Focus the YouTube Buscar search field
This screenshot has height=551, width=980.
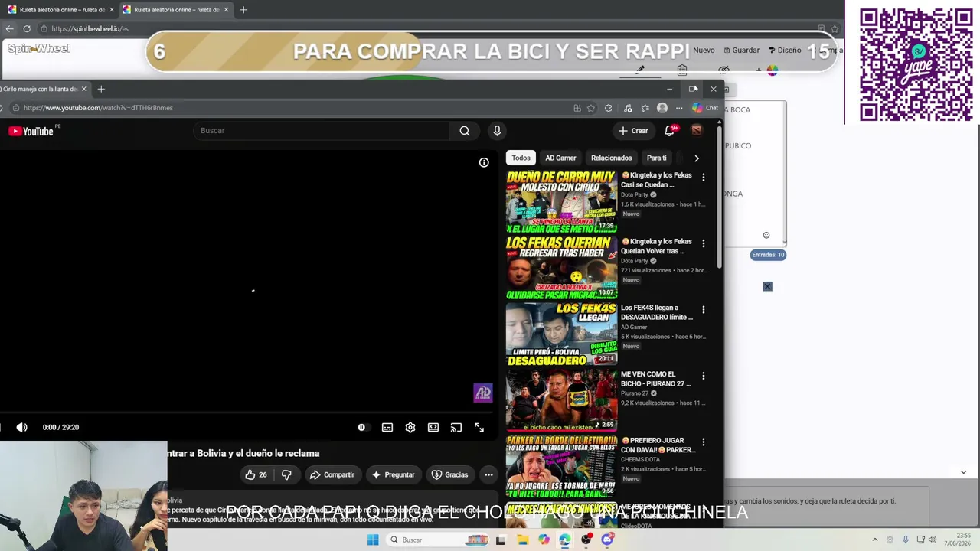pyautogui.click(x=322, y=131)
